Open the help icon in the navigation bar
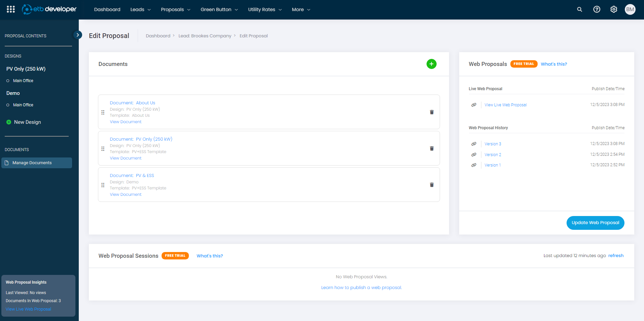Screen dimensions: 644x321 (x=597, y=9)
